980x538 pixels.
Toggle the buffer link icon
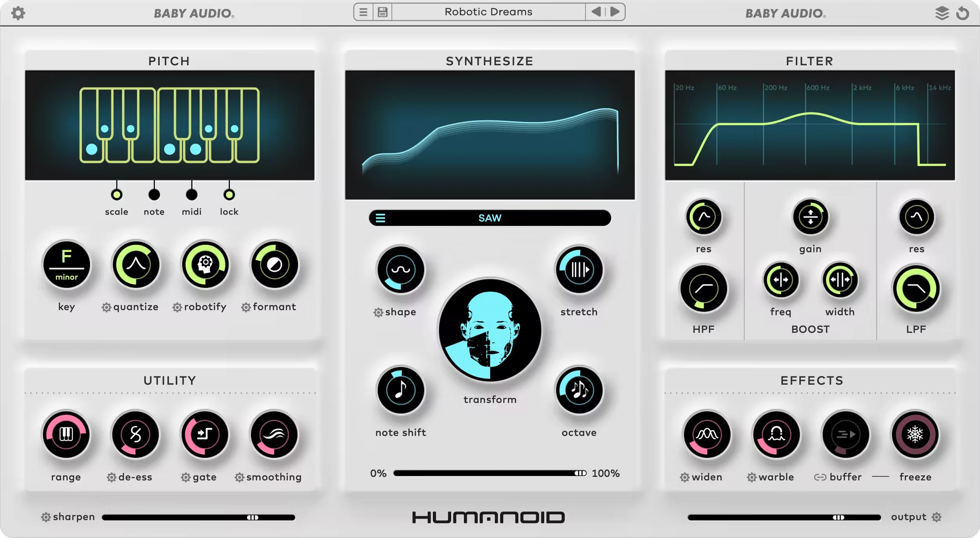(820, 478)
